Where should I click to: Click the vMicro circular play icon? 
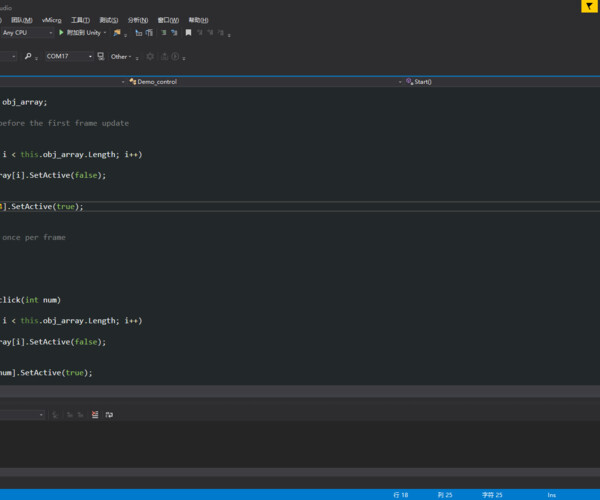click(175, 56)
